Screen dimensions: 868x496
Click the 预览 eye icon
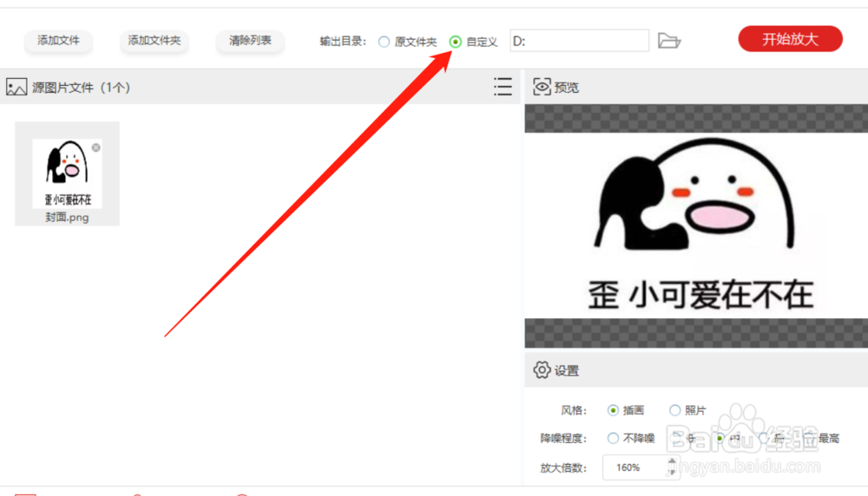tap(542, 87)
